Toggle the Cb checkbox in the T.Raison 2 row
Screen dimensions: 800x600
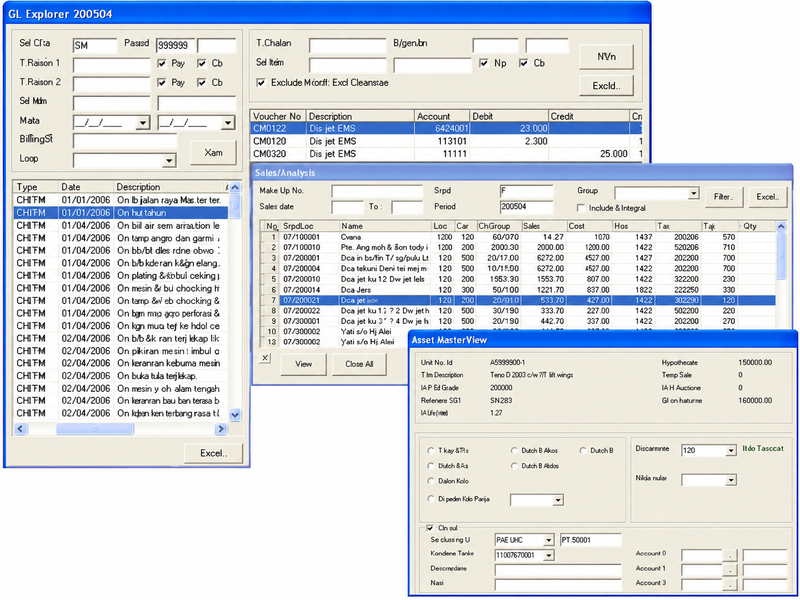[x=202, y=82]
